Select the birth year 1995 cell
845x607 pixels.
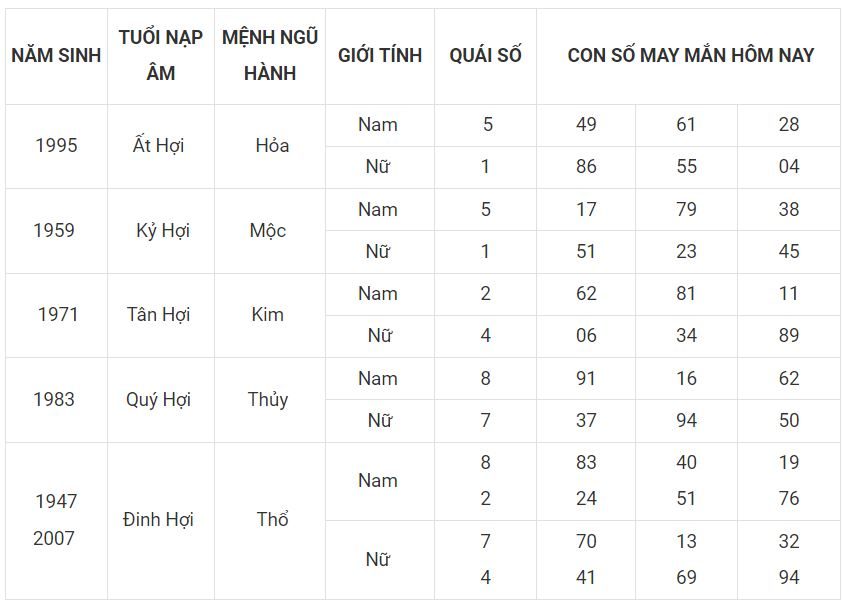coord(56,146)
